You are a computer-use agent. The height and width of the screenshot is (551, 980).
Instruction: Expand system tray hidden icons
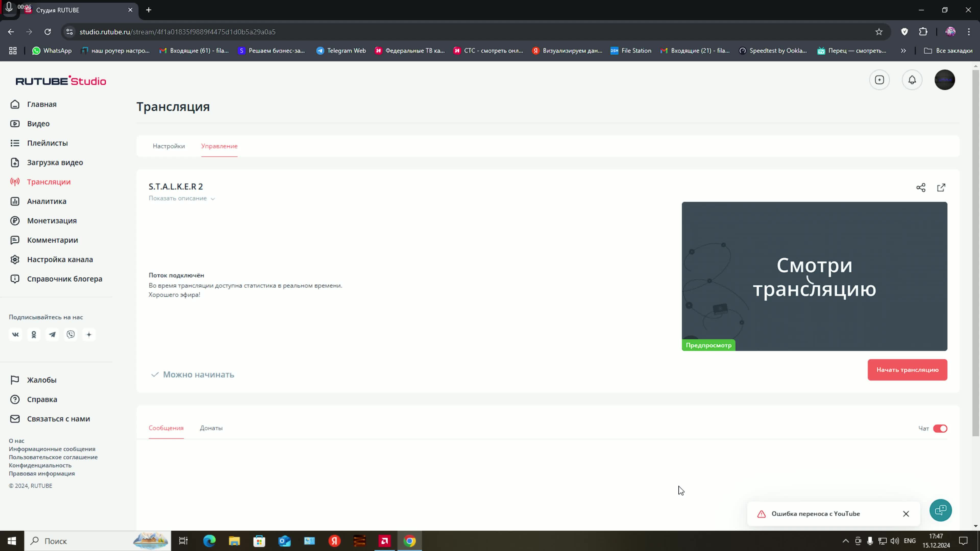(845, 541)
